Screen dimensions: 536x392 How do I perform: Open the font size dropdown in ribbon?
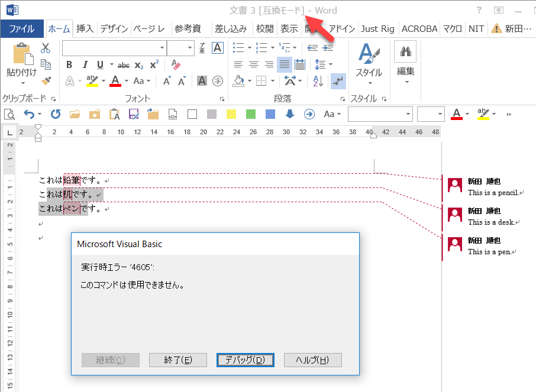[190, 48]
